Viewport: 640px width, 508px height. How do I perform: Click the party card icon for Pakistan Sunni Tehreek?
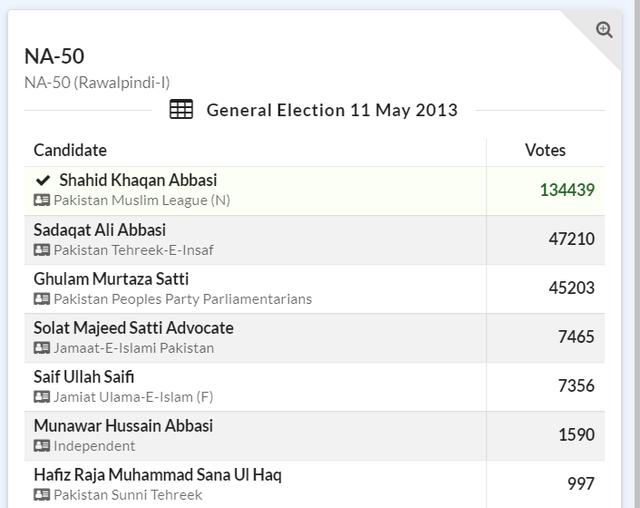(x=42, y=495)
